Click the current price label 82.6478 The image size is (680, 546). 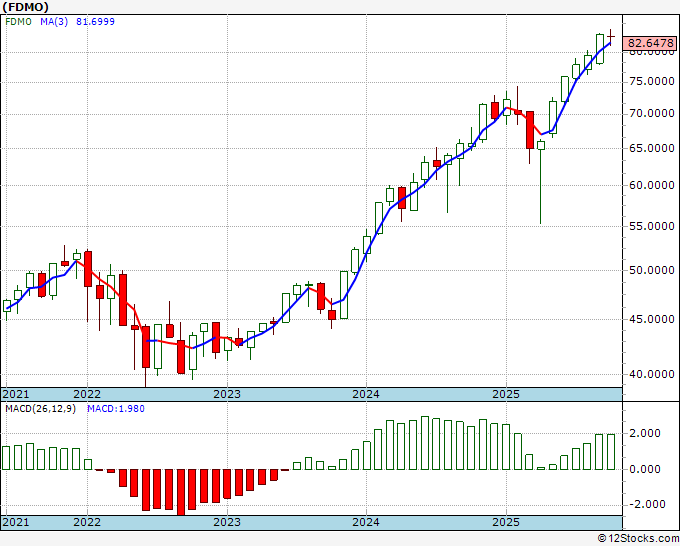point(651,43)
